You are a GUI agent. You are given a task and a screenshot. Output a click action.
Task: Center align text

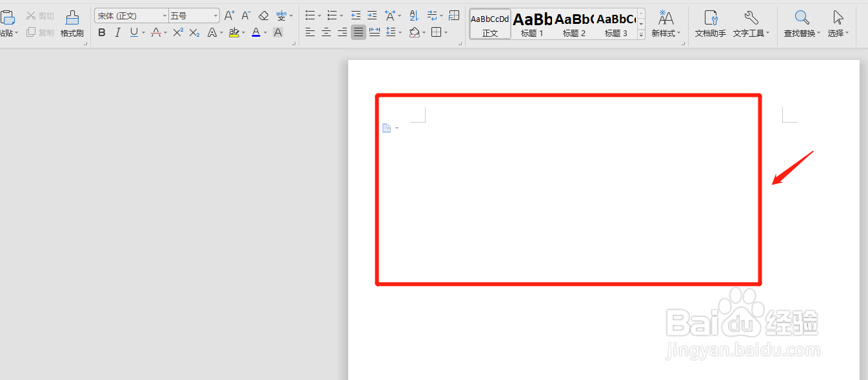(326, 32)
